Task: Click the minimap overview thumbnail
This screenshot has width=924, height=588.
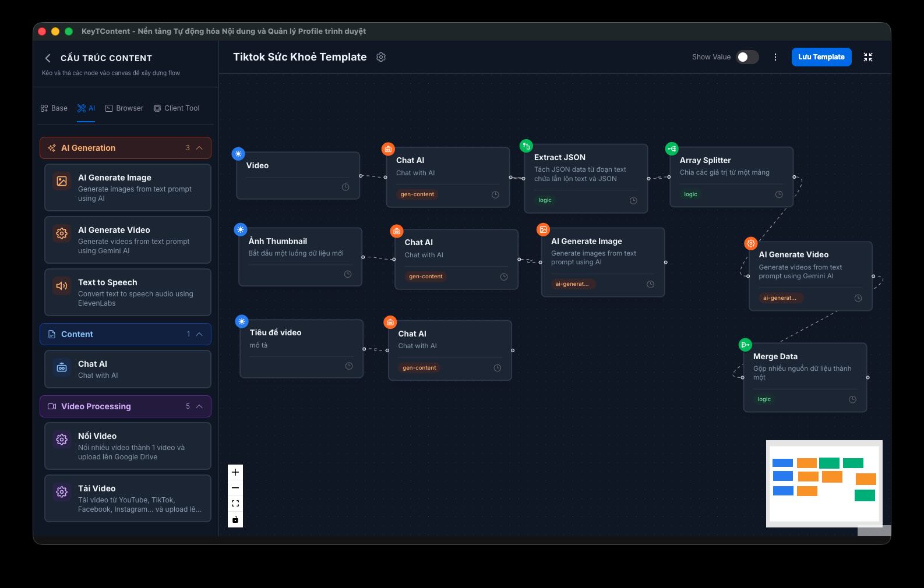Action: [x=824, y=484]
